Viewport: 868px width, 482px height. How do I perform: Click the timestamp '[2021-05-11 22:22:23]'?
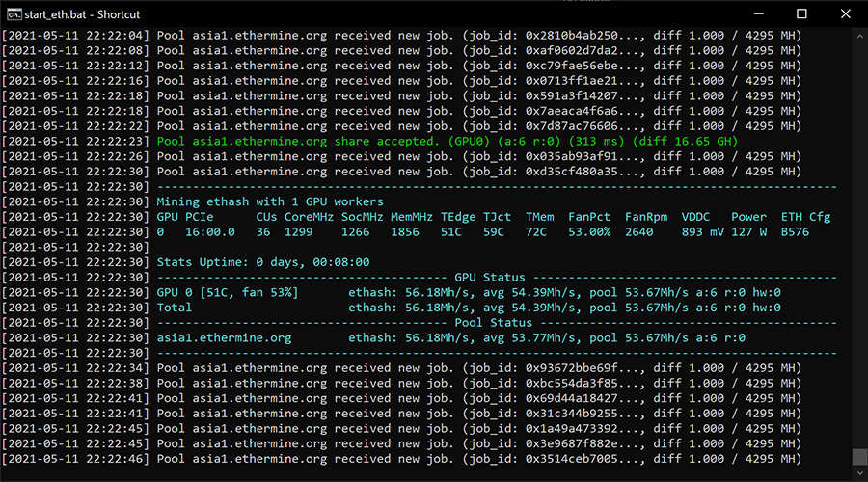pos(75,141)
